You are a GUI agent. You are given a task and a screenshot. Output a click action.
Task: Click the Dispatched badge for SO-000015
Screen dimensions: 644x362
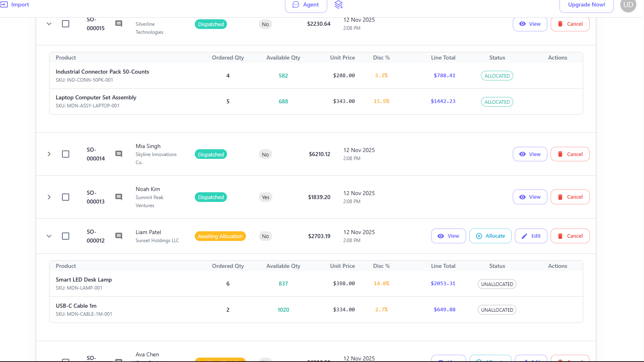[211, 24]
